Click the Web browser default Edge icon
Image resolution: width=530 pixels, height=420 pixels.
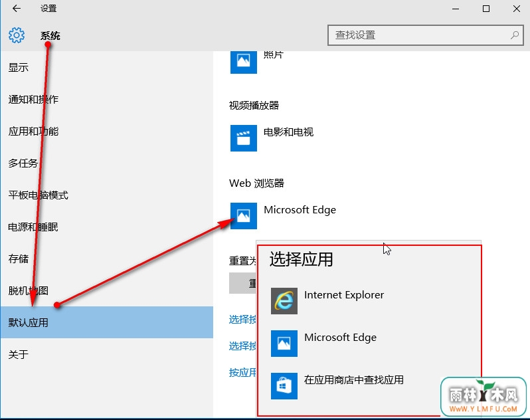pos(243,216)
